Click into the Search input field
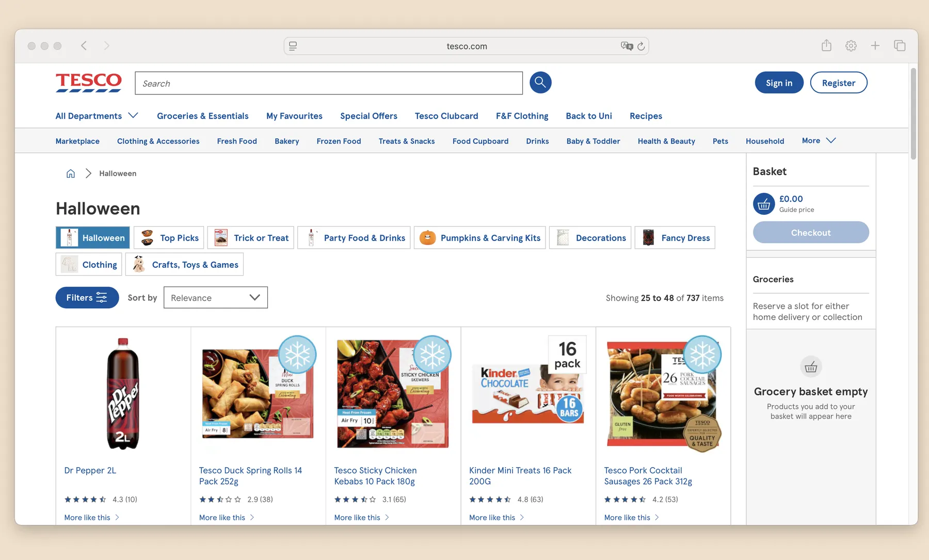The width and height of the screenshot is (929, 560). tap(329, 83)
